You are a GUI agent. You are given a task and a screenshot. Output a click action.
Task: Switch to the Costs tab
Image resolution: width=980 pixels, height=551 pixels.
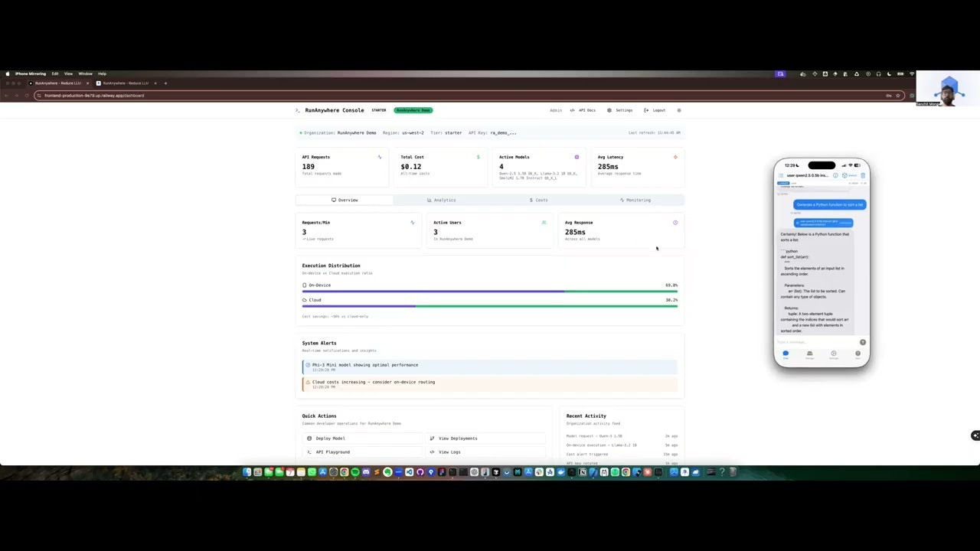(538, 200)
